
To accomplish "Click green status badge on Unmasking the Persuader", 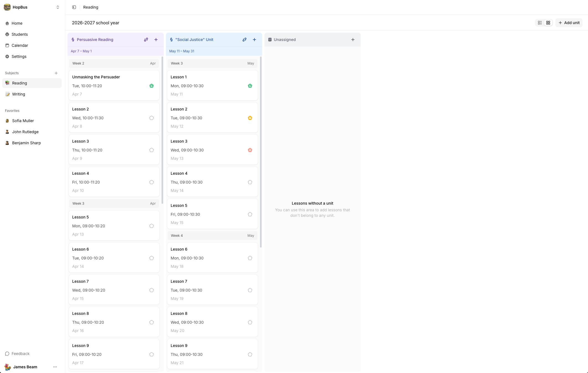I will tap(152, 86).
